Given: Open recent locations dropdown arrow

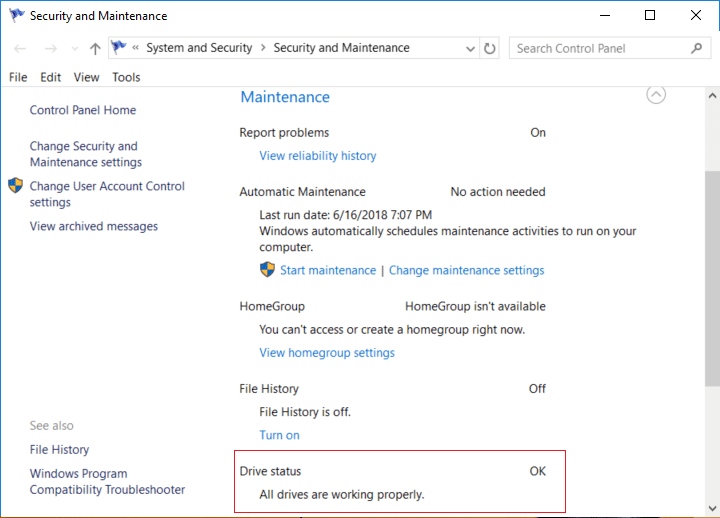Looking at the screenshot, I should click(74, 49).
